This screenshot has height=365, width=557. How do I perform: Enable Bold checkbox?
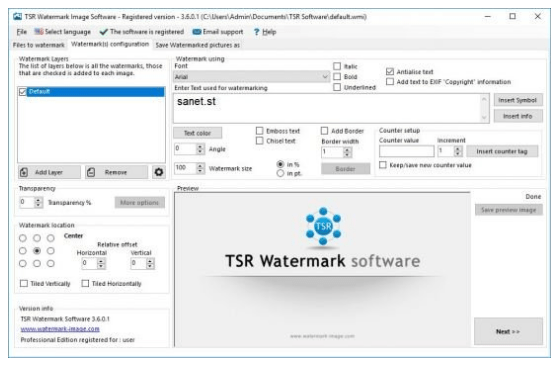337,77
